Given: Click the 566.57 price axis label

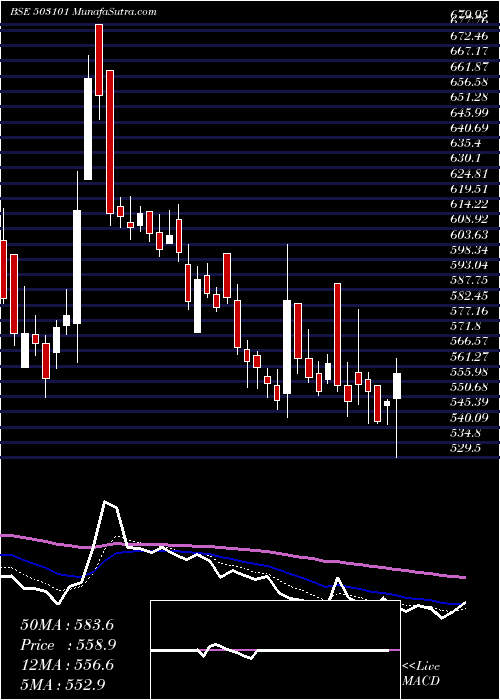Looking at the screenshot, I should point(469,341).
